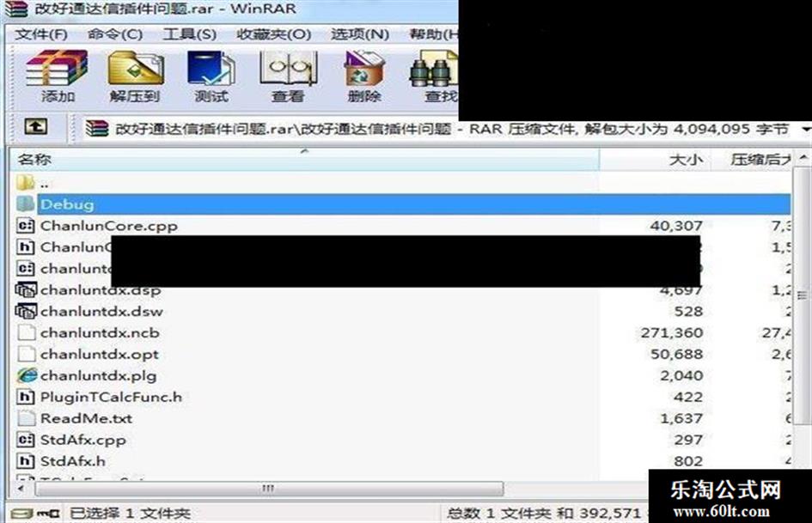Click the 解压到 (Extract To) toolbar icon
Viewport: 812px width, 523px height.
135,68
